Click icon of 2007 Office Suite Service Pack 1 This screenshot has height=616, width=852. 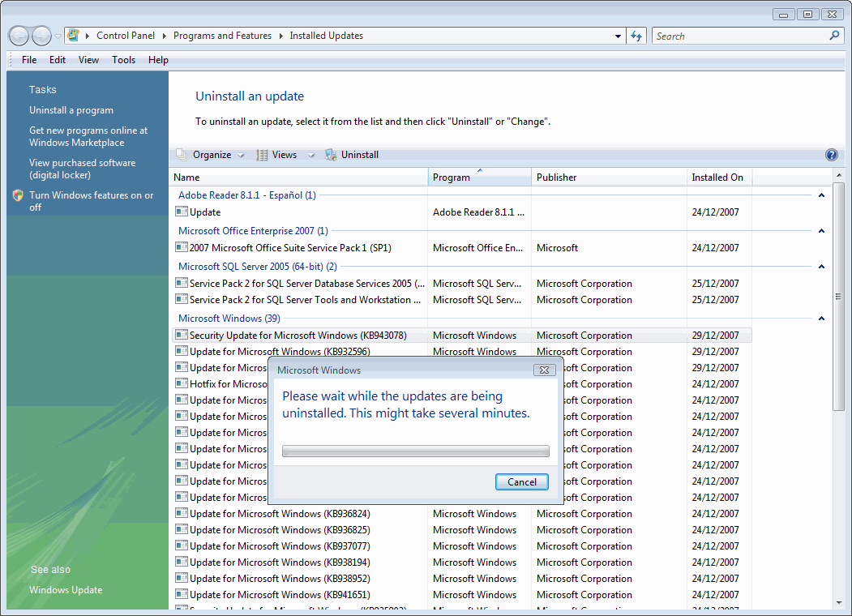coord(182,247)
